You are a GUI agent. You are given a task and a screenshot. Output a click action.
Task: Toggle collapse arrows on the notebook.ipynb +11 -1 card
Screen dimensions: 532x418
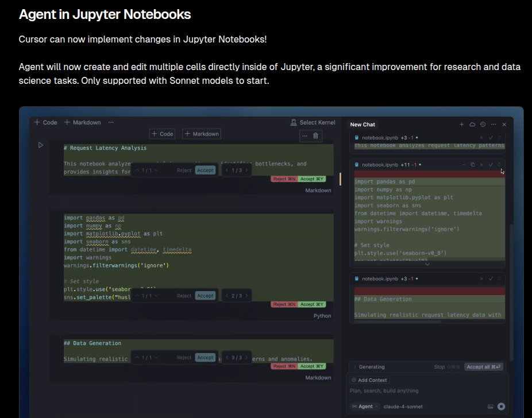pyautogui.click(x=499, y=165)
